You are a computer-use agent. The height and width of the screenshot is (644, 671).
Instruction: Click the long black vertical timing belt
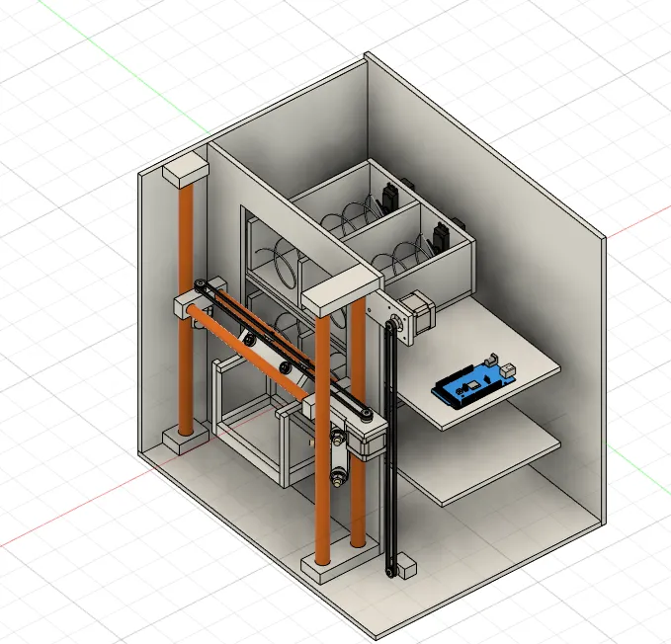pos(390,447)
